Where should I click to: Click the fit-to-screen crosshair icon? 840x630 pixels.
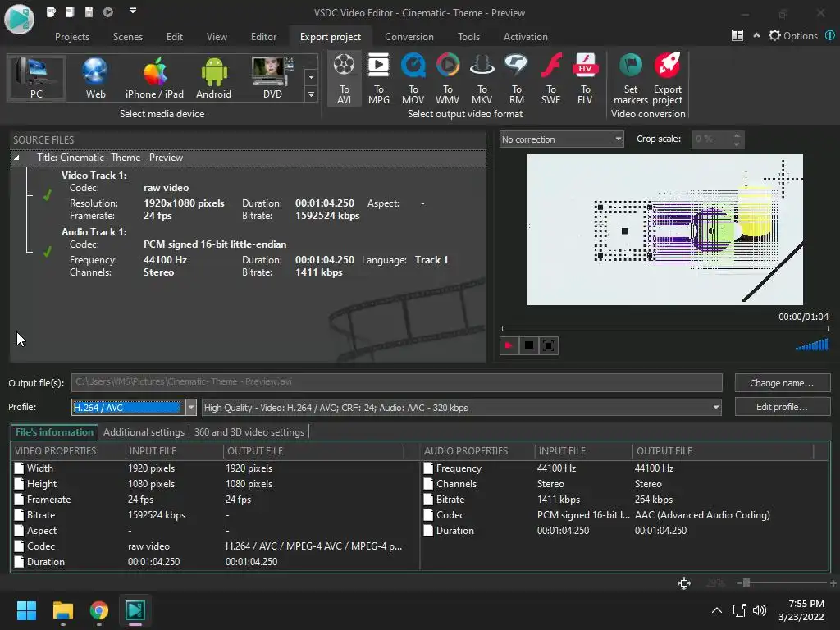(x=684, y=583)
